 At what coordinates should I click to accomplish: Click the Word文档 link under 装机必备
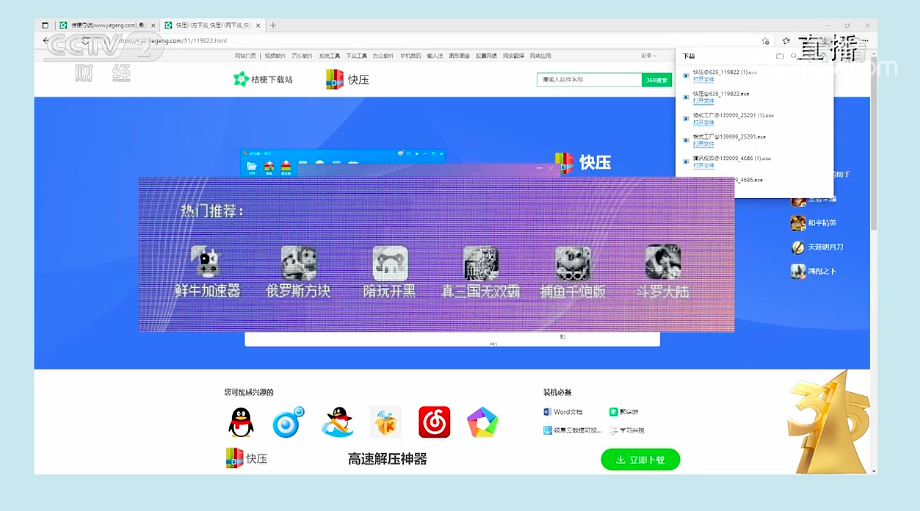coord(567,412)
